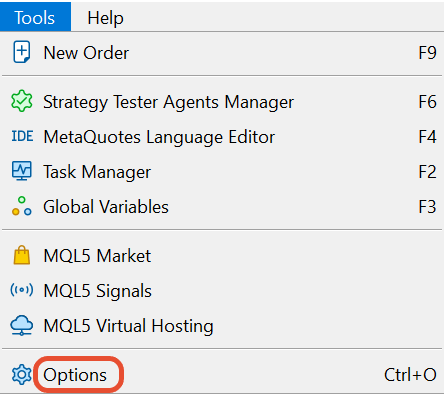
Task: Choose Task Manager from the menu
Action: point(222,172)
